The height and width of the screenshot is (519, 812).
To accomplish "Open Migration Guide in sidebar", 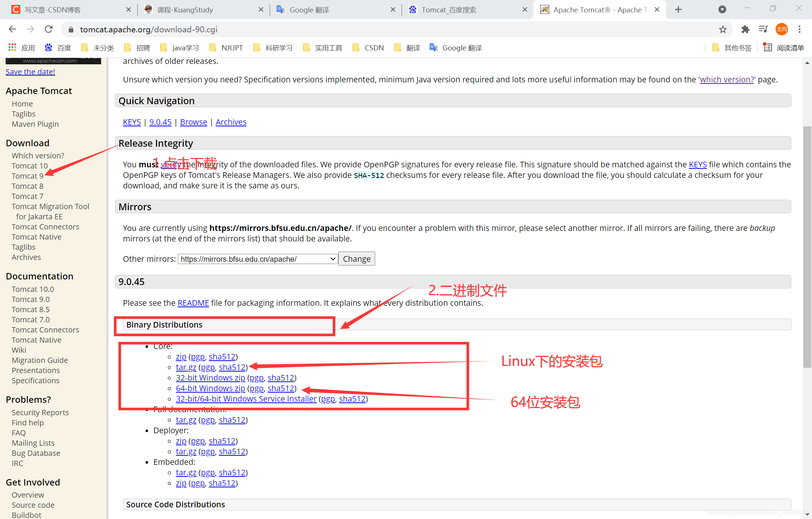I will coord(40,360).
